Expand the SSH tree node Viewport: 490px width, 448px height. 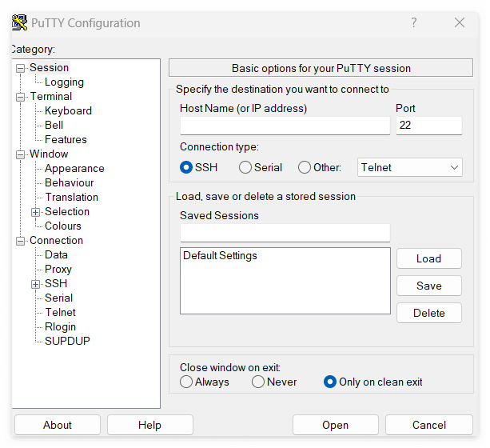[x=35, y=284]
